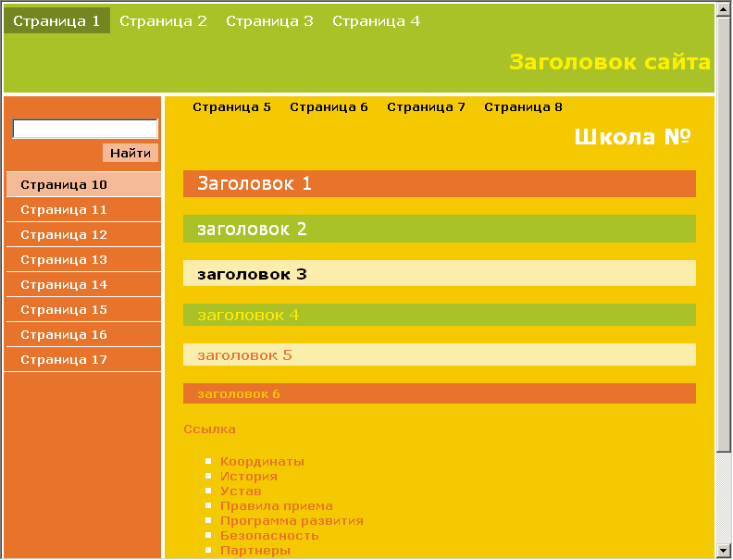Choose Страница 14 in the side navigation
The height and width of the screenshot is (560, 733).
[64, 284]
